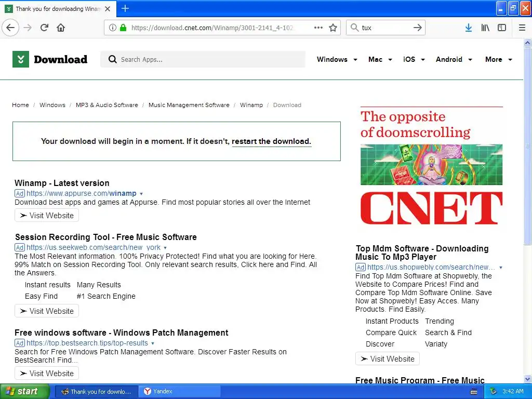The width and height of the screenshot is (532, 399).
Task: Close the Winamp download tab
Action: (108, 9)
